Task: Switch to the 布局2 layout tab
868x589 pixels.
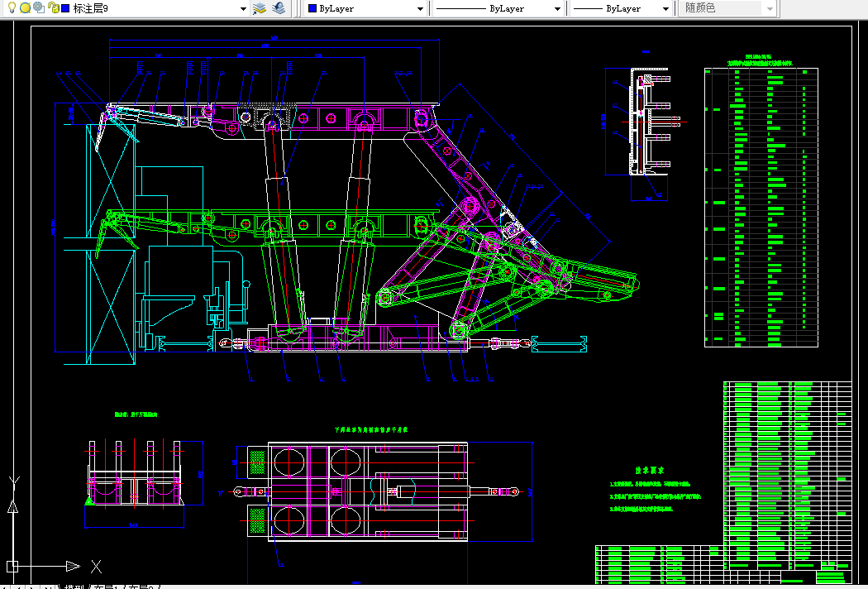Action: click(x=144, y=587)
